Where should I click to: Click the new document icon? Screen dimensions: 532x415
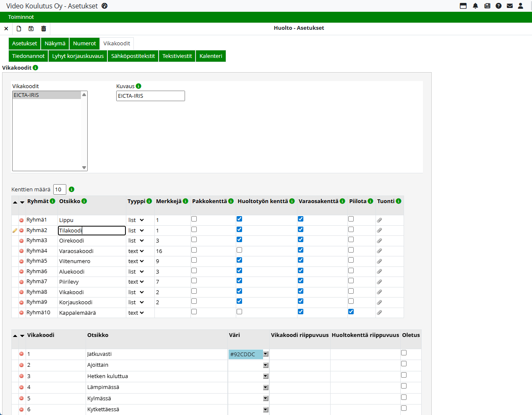[19, 29]
